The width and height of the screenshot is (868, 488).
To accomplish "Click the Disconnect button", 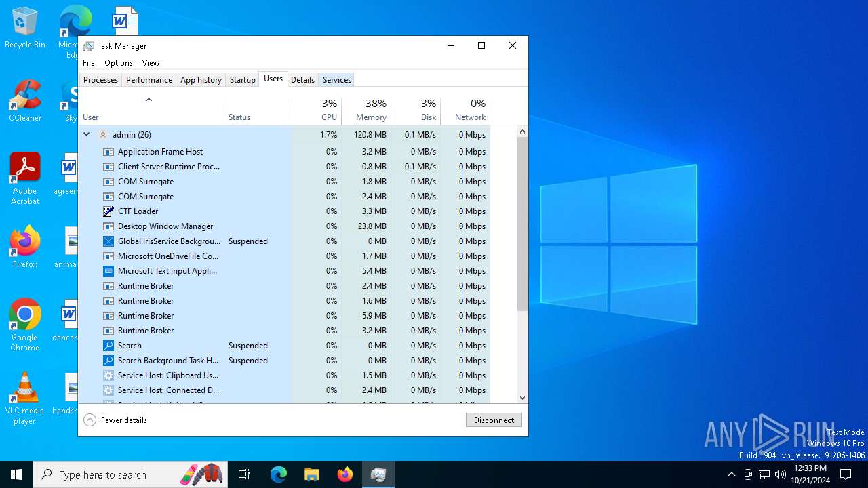I will point(494,420).
